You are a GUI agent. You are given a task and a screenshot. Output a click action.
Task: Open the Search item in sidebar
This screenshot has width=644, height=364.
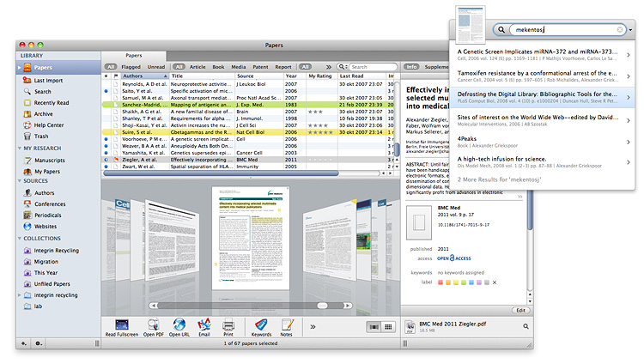[42, 92]
